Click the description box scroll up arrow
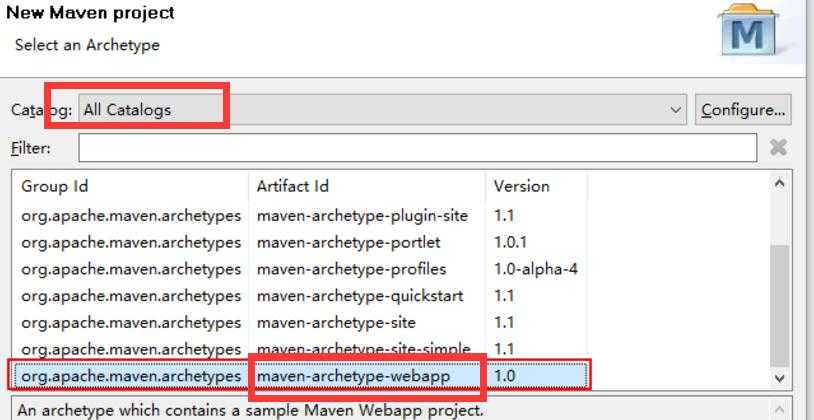The image size is (814, 420). pos(779,410)
